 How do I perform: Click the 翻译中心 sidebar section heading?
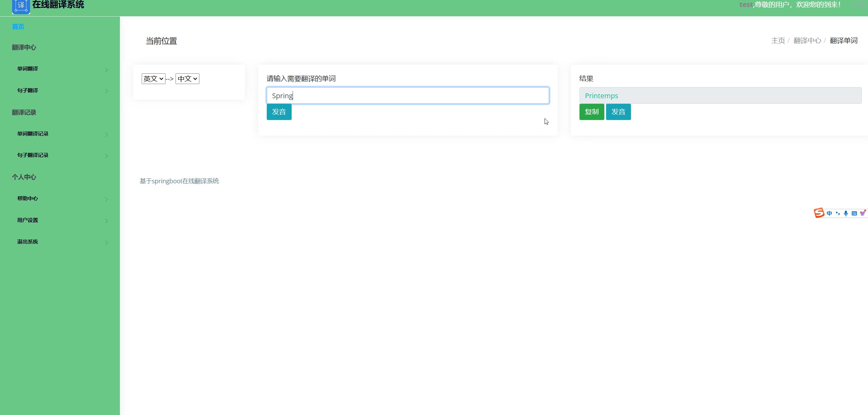click(24, 47)
